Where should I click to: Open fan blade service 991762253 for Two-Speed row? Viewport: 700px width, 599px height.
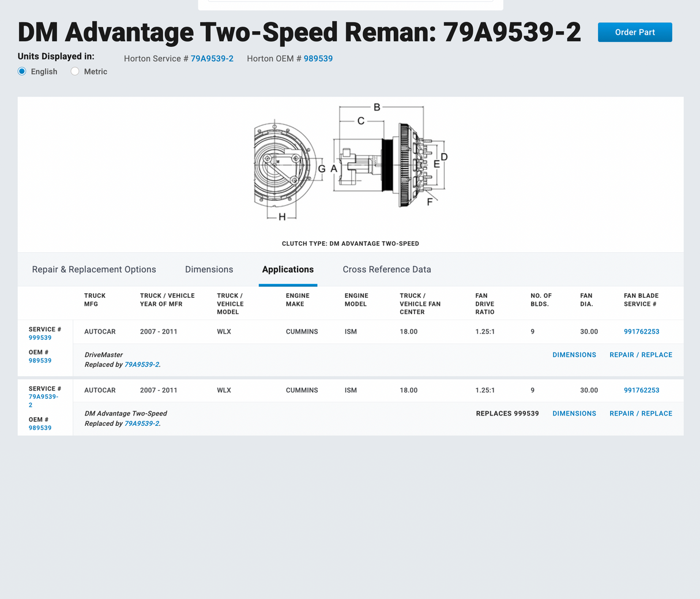[641, 390]
